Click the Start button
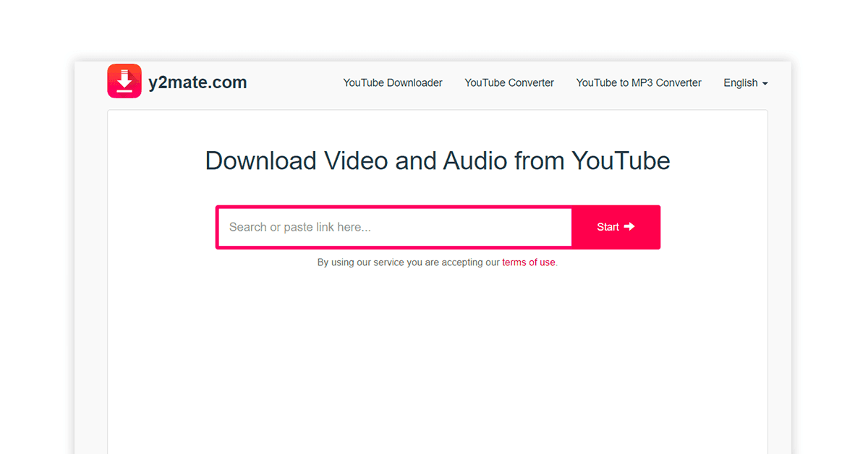The width and height of the screenshot is (868, 454). [x=616, y=227]
